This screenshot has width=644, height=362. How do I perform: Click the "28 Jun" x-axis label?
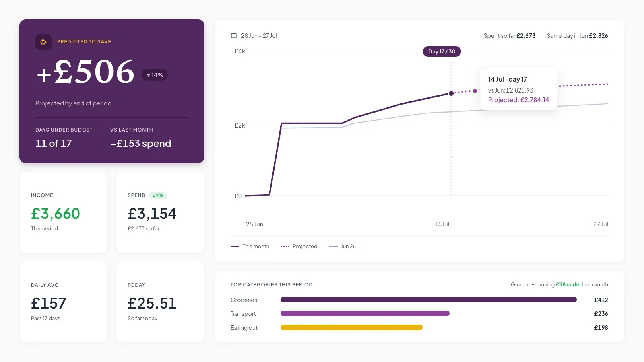(x=254, y=224)
